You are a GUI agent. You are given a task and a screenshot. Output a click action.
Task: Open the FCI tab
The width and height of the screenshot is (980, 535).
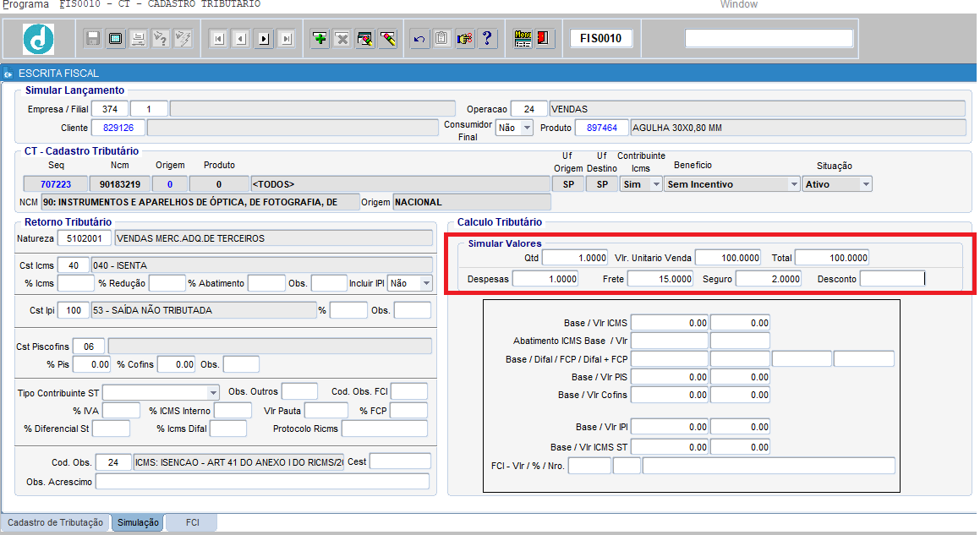click(x=193, y=522)
